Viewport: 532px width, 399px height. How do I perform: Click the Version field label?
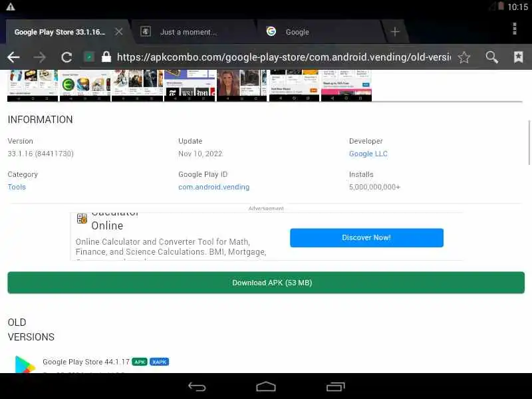point(21,141)
